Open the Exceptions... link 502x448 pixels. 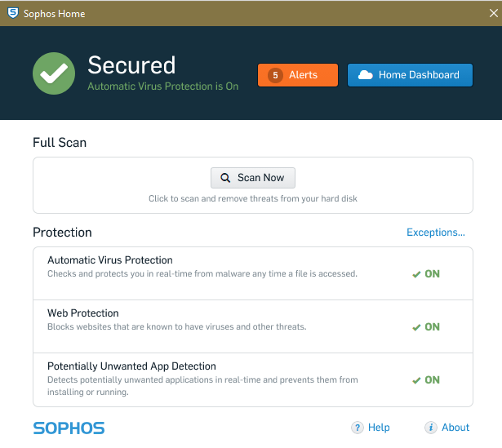[x=436, y=233]
